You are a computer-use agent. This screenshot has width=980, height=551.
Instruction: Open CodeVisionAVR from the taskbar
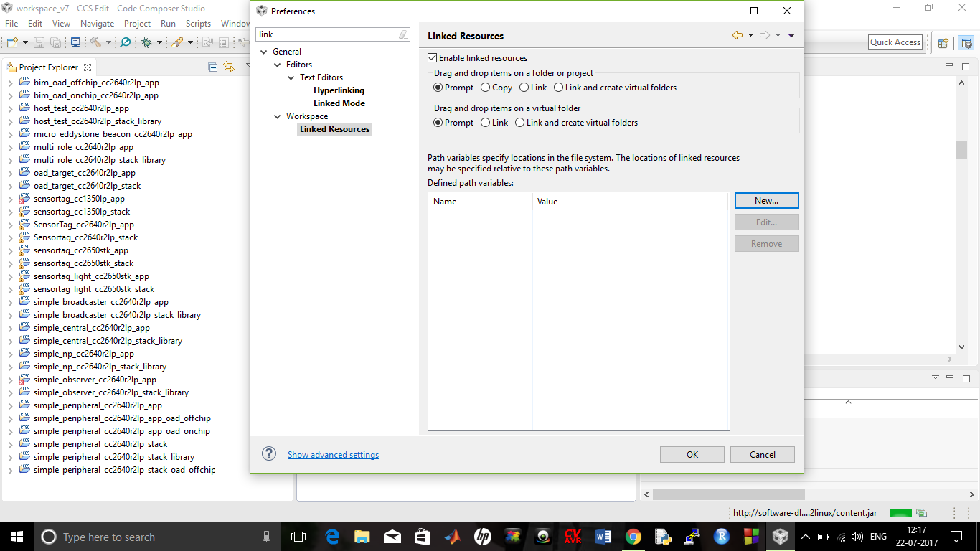573,537
